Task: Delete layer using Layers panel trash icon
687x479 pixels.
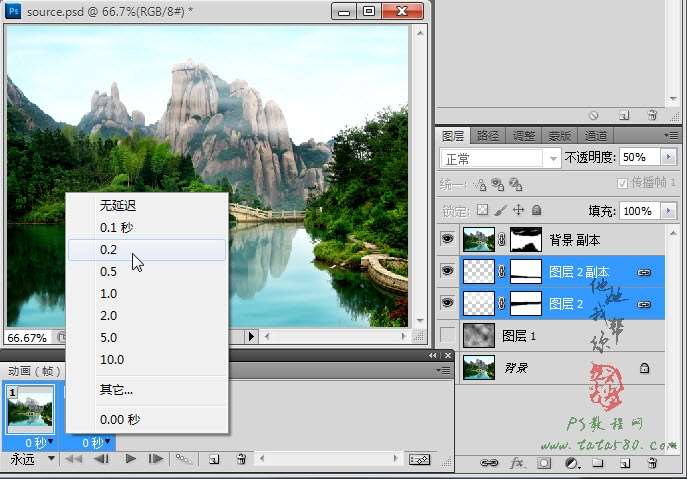Action: click(652, 464)
